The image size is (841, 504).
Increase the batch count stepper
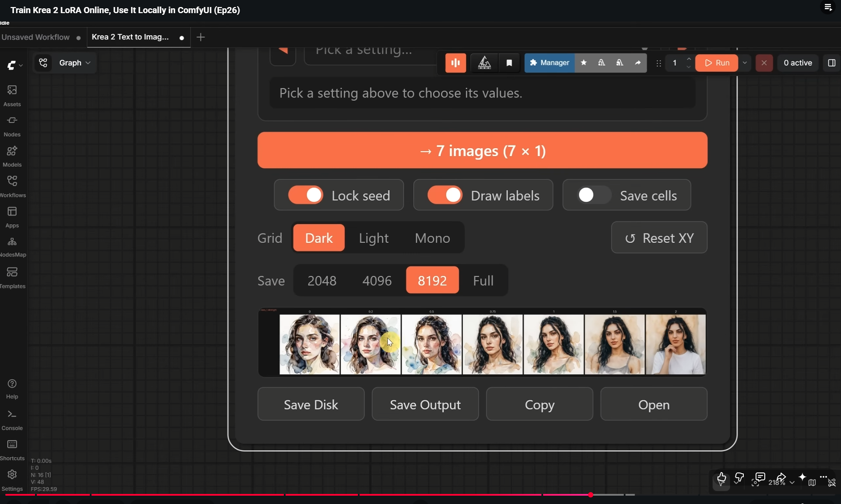tap(689, 59)
